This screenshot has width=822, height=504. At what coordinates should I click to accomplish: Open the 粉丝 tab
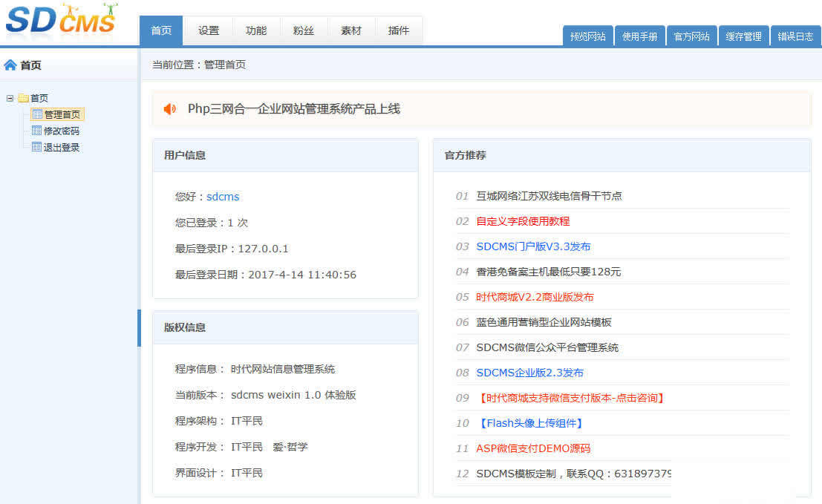coord(304,30)
